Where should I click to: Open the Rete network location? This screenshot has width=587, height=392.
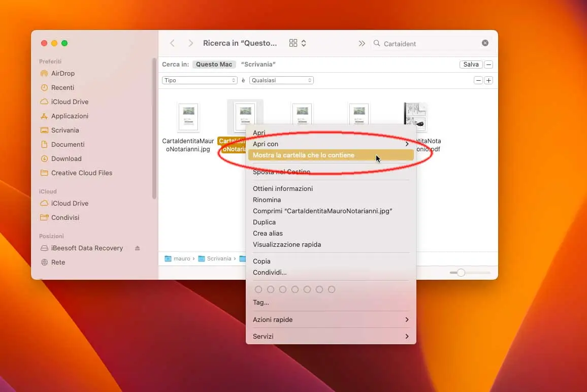pos(58,263)
